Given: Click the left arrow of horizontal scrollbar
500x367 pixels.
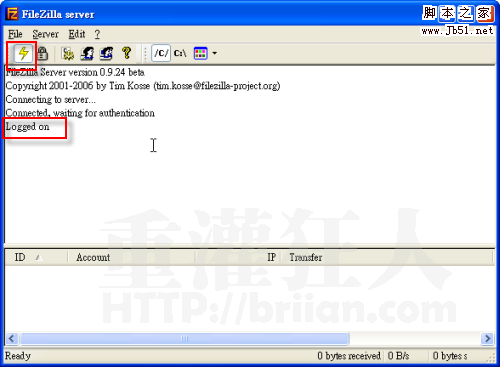Looking at the screenshot, I should (12, 339).
